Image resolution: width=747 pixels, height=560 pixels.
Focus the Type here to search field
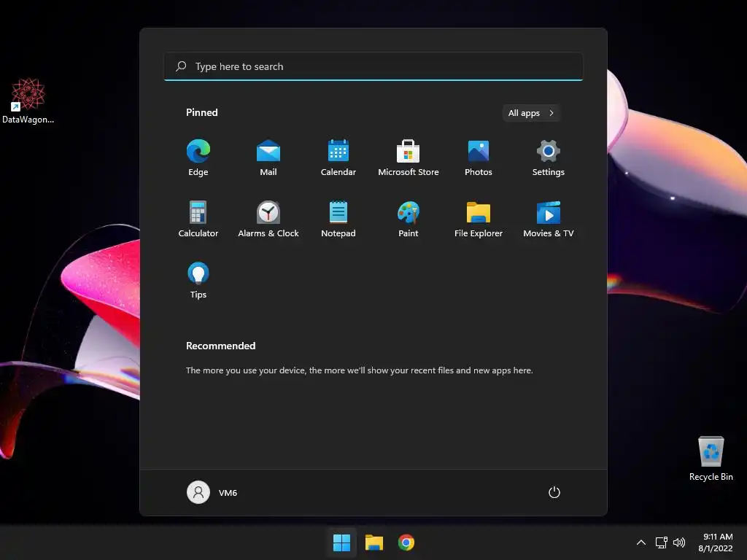click(373, 66)
